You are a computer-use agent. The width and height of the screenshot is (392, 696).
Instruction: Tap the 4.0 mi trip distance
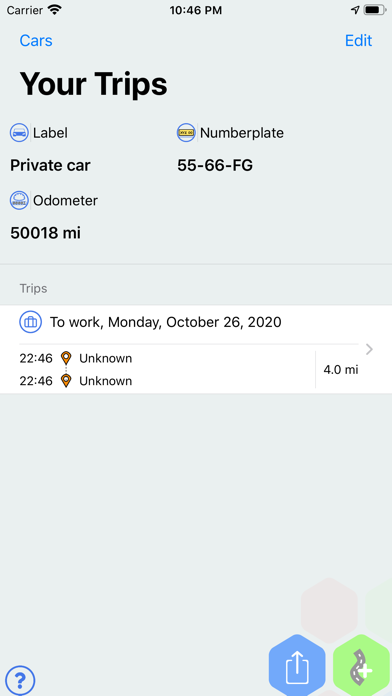pos(341,370)
